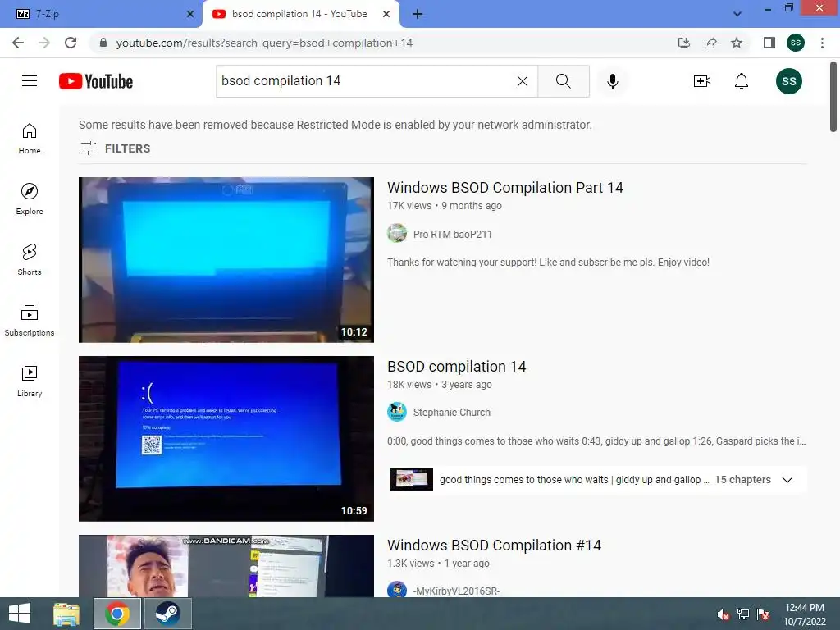Click the address bar URL
The width and height of the screenshot is (840, 630).
pyautogui.click(x=264, y=43)
